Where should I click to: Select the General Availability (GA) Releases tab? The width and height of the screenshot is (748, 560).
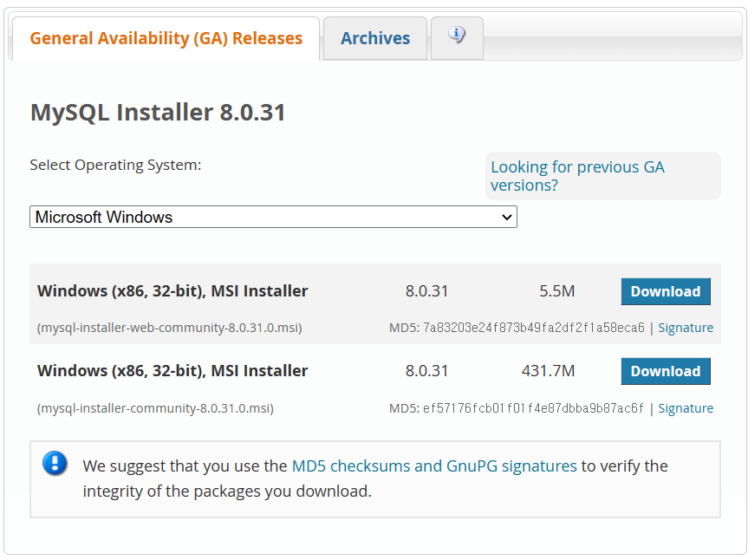[x=166, y=38]
